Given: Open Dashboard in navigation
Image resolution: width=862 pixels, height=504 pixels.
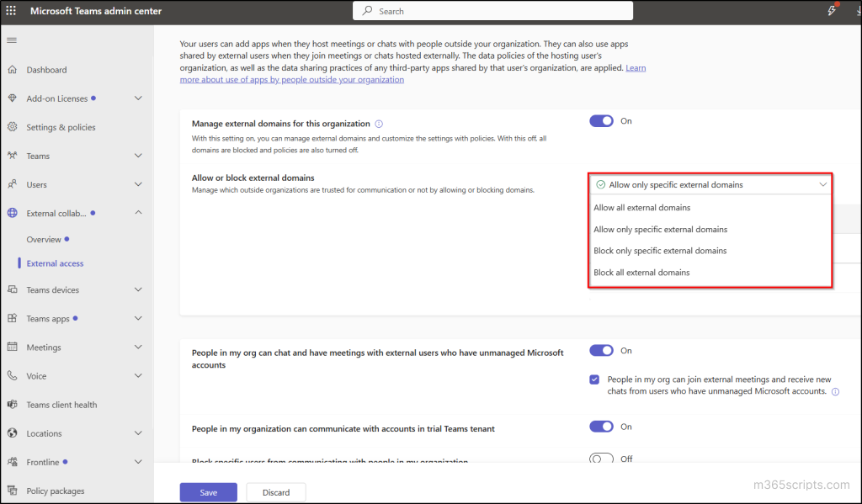Looking at the screenshot, I should (x=47, y=70).
